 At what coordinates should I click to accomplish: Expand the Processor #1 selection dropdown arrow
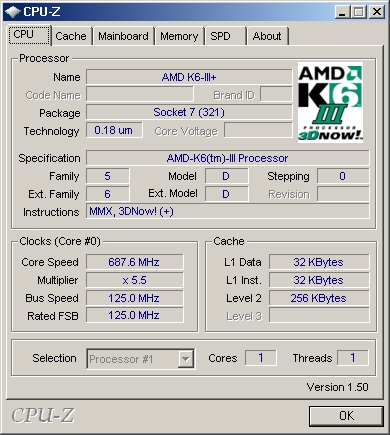185,359
